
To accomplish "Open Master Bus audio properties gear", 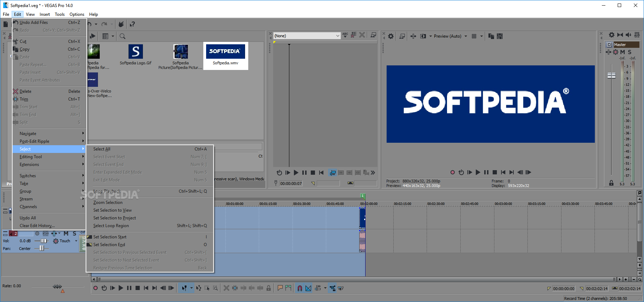I will tap(612, 35).
